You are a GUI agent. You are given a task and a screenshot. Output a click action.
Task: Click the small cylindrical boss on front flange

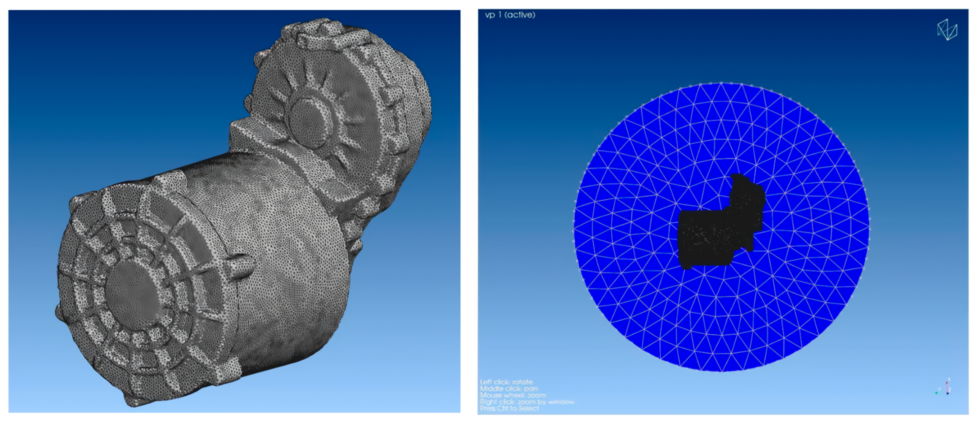(x=240, y=266)
